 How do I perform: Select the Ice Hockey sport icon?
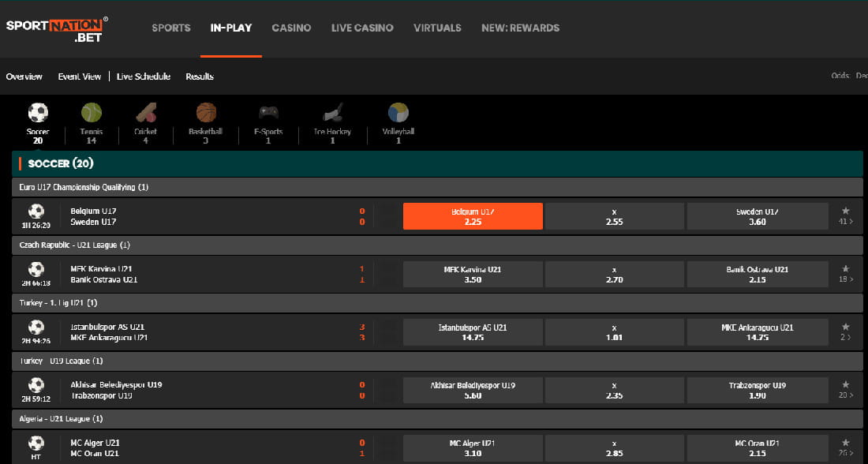pos(333,112)
